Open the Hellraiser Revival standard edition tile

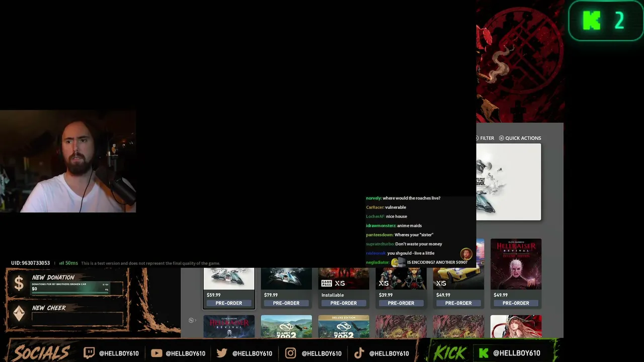pyautogui.click(x=229, y=326)
